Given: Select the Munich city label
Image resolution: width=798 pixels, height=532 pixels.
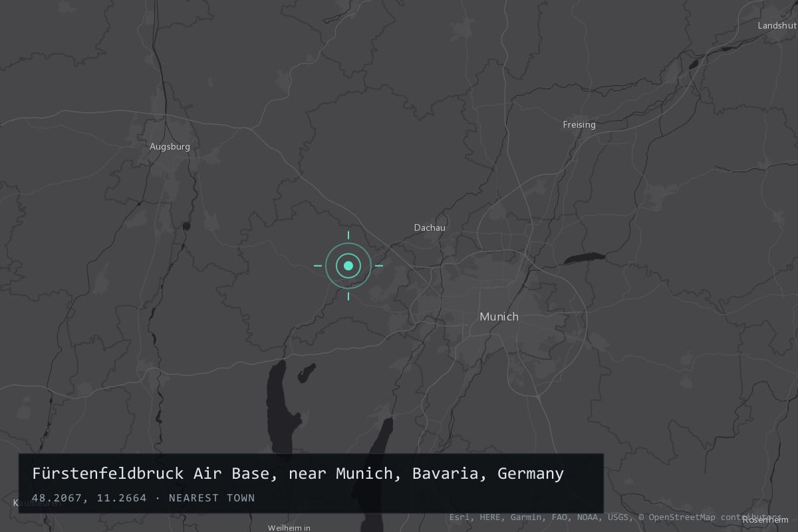Looking at the screenshot, I should pyautogui.click(x=499, y=317).
